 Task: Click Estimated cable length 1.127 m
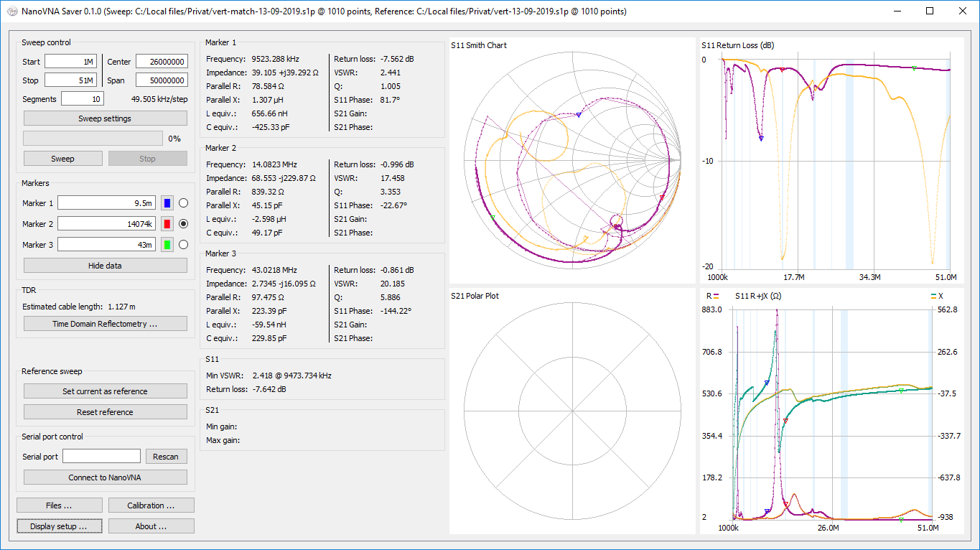(121, 307)
